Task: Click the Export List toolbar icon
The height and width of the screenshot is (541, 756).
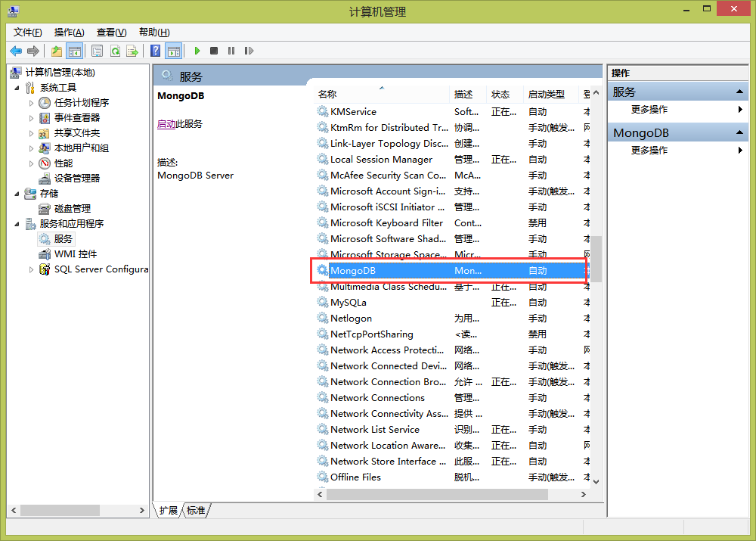Action: (x=132, y=51)
